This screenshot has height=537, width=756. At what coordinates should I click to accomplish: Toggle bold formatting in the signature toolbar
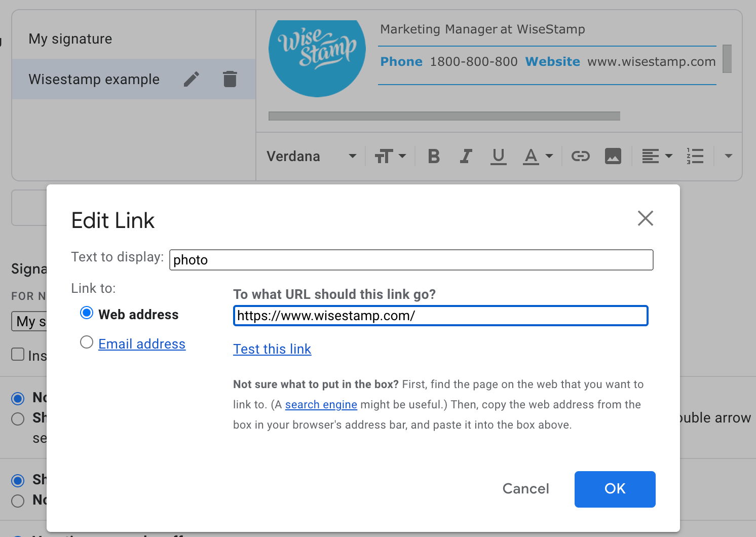pos(433,156)
